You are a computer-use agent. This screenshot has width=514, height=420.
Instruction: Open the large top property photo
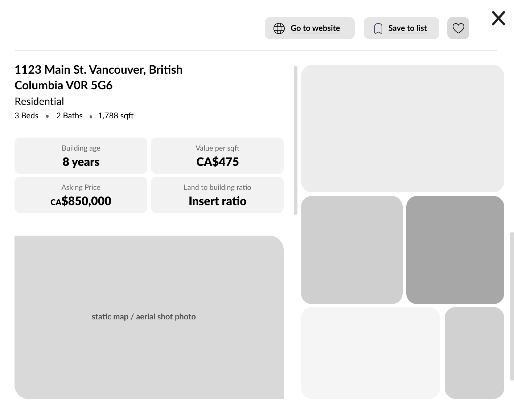click(x=402, y=128)
